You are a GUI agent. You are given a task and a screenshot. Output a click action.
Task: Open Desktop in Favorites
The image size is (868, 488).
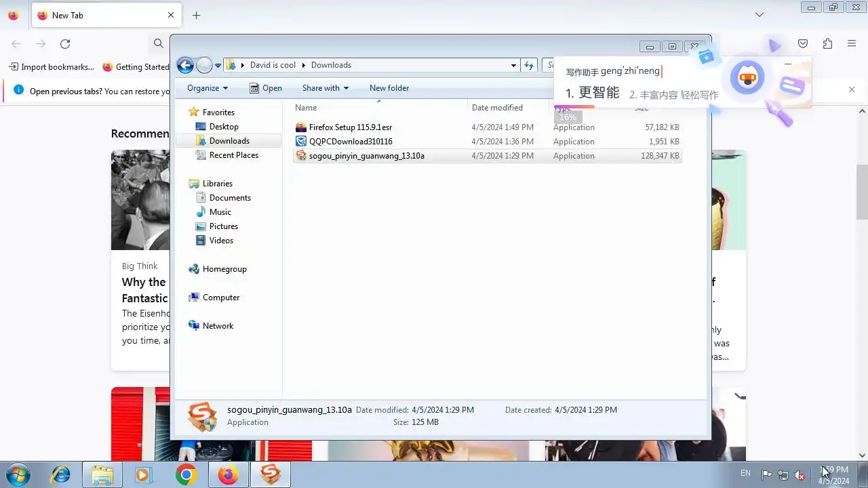point(224,127)
